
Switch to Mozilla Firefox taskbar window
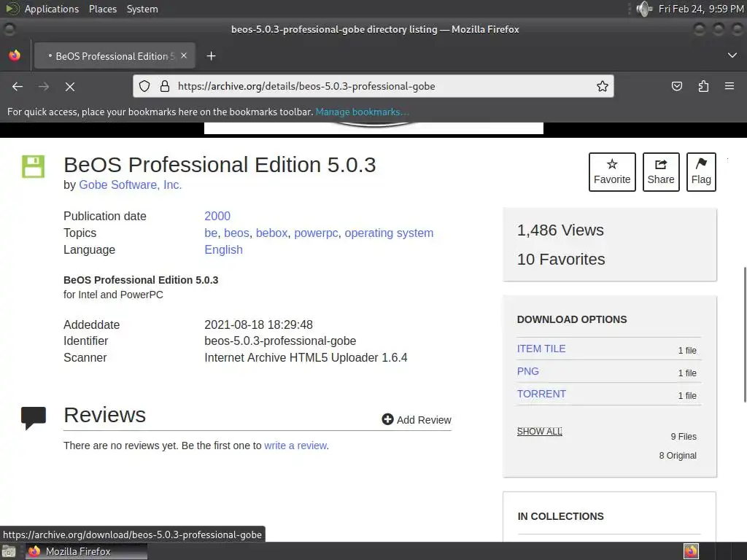click(x=86, y=551)
